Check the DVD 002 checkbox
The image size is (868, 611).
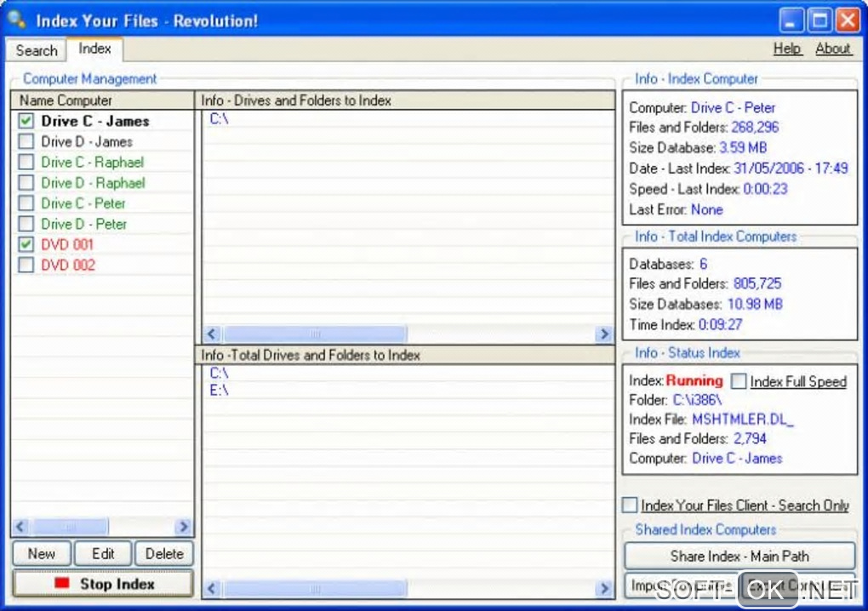26,265
